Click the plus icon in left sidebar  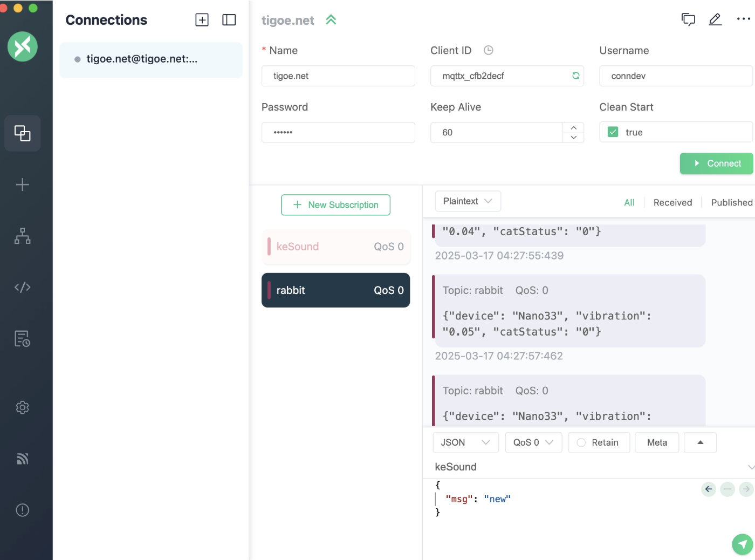click(23, 185)
